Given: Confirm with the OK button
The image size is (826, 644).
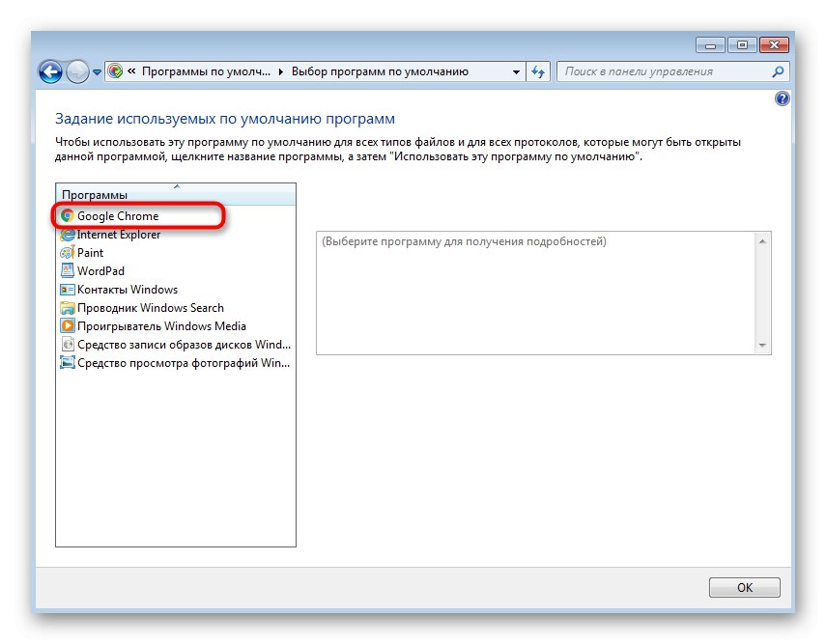Looking at the screenshot, I should coord(744,587).
